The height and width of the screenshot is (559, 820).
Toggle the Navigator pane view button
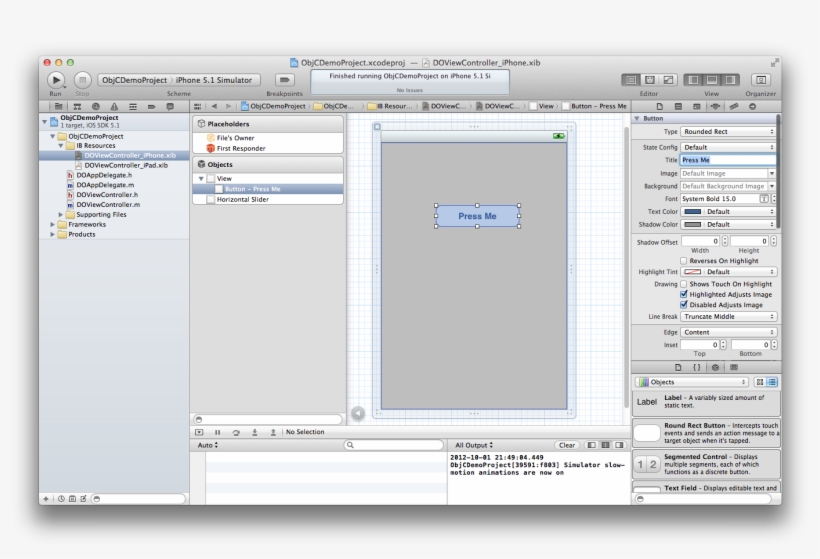tap(693, 80)
